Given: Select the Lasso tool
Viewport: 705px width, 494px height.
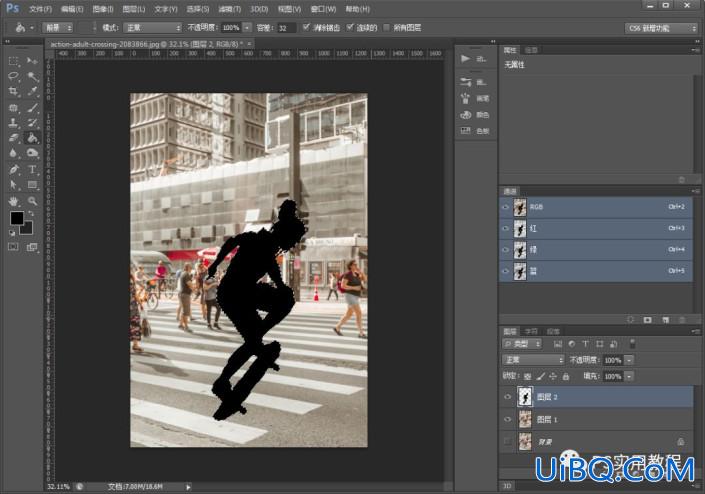Looking at the screenshot, I should tap(13, 76).
